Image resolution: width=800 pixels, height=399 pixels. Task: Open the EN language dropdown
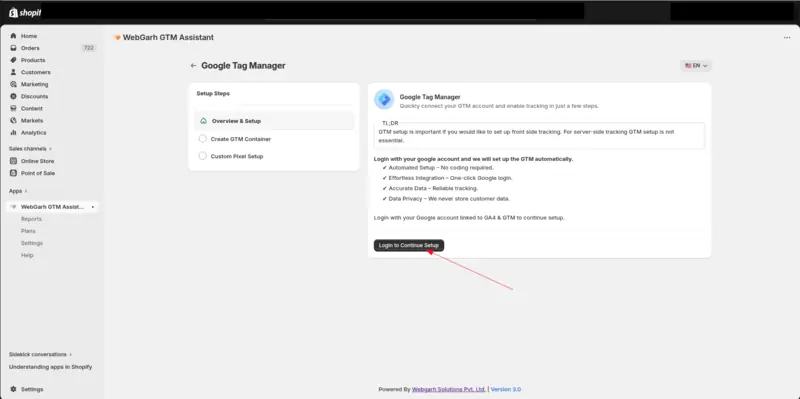pos(696,66)
